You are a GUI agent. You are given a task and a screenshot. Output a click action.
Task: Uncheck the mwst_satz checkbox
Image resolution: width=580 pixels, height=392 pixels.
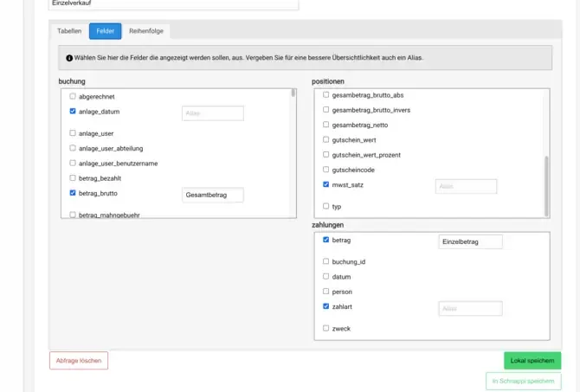pyautogui.click(x=325, y=184)
